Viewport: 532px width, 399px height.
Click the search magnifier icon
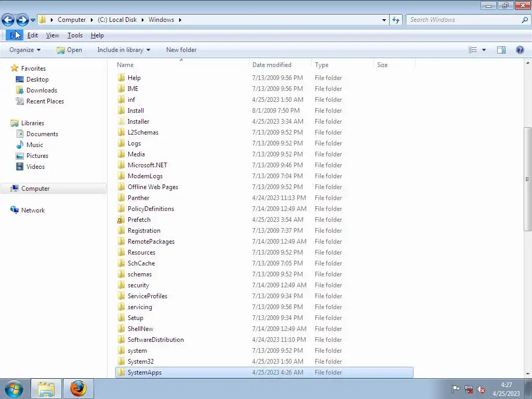tap(525, 20)
